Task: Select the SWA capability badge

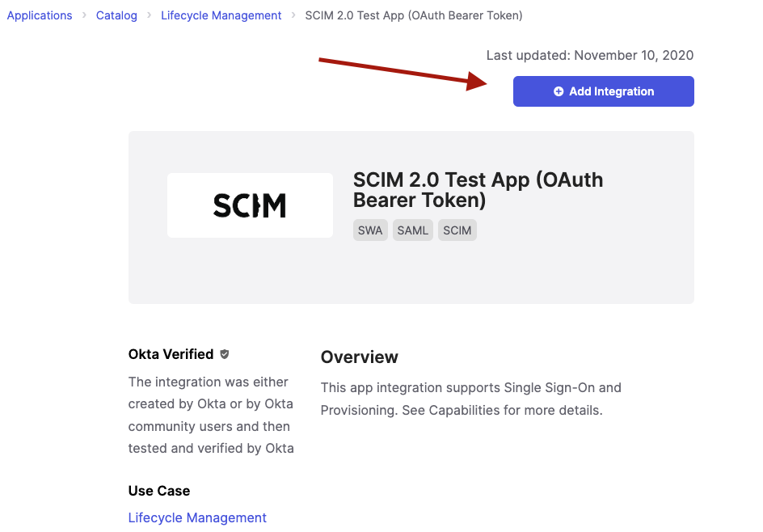Action: (370, 230)
